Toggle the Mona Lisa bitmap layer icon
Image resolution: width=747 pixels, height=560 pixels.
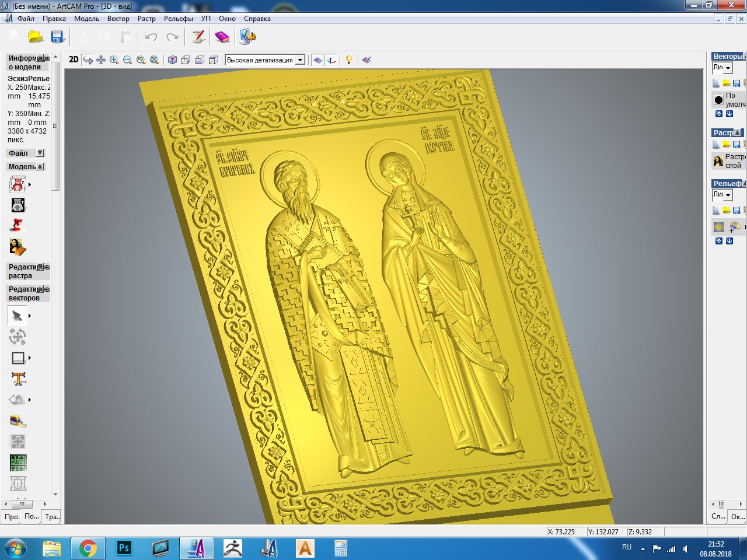pos(718,161)
